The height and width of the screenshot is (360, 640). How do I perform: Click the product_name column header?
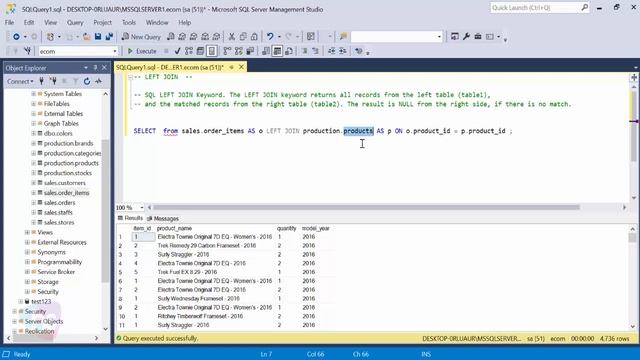[174, 228]
